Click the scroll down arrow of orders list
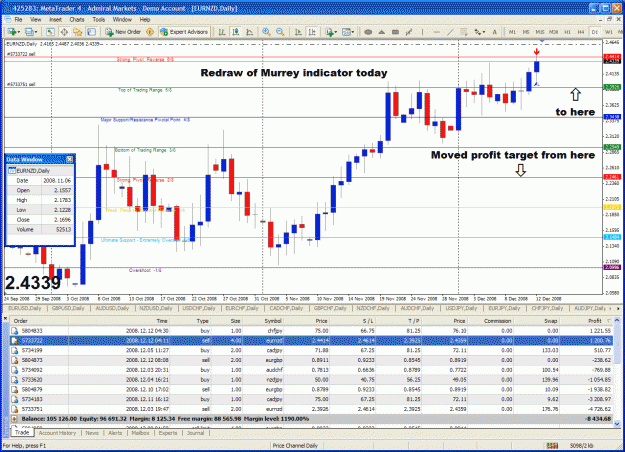The image size is (625, 452). pyautogui.click(x=617, y=424)
